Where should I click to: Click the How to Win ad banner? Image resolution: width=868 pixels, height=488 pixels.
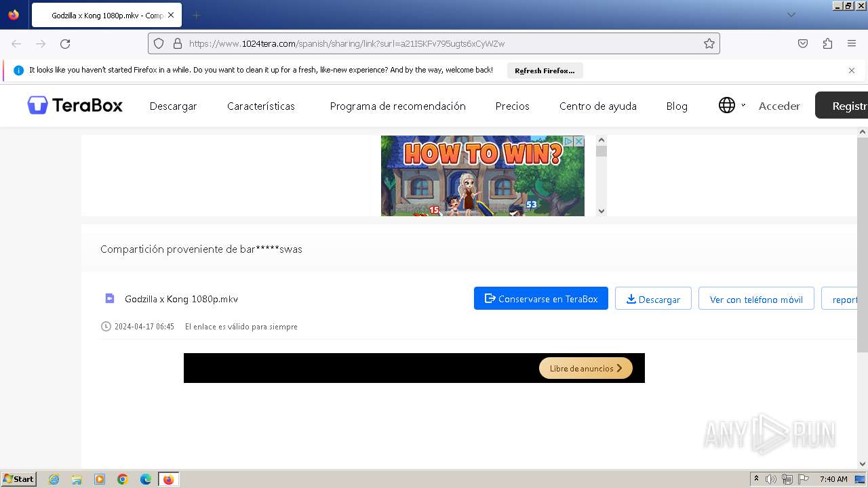(x=482, y=176)
